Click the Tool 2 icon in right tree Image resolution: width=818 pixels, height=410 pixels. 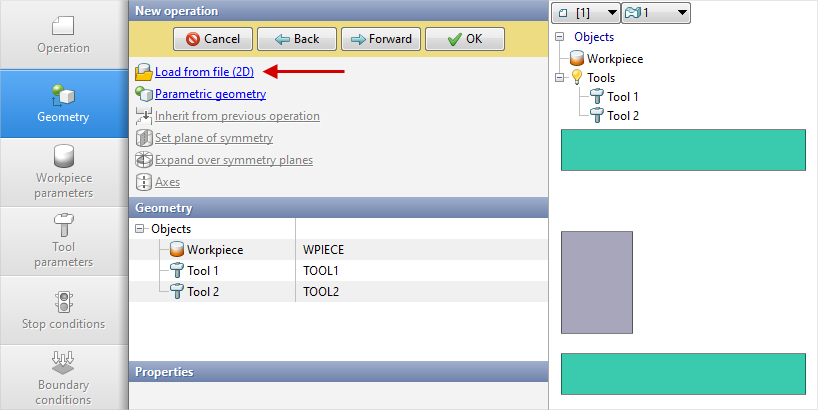[596, 116]
